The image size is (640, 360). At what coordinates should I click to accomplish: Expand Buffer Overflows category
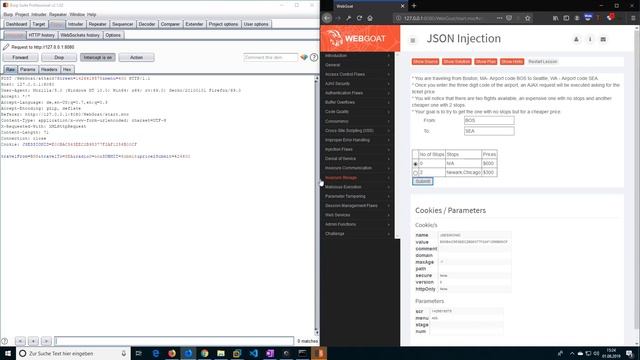[x=358, y=102]
